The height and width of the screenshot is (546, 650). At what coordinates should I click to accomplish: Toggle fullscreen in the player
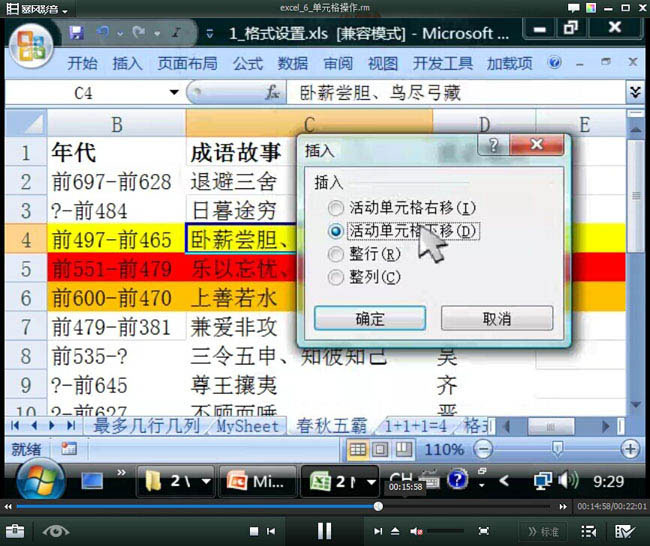pos(483,531)
